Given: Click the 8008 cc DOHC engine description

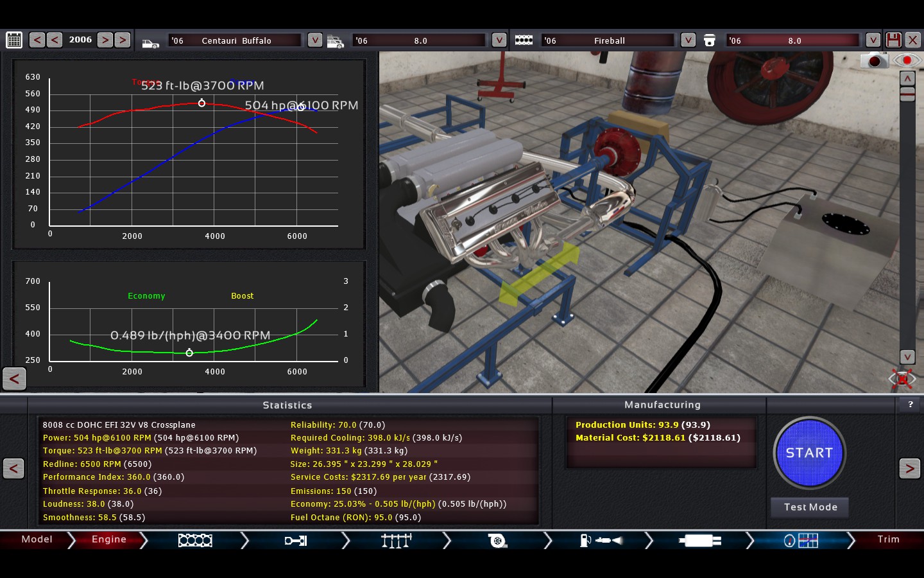Looking at the screenshot, I should pos(119,425).
